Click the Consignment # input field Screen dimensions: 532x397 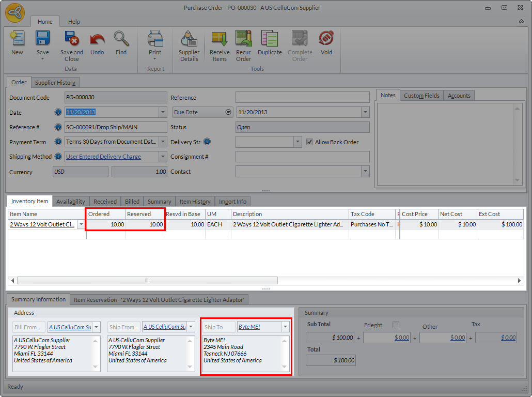tap(302, 157)
